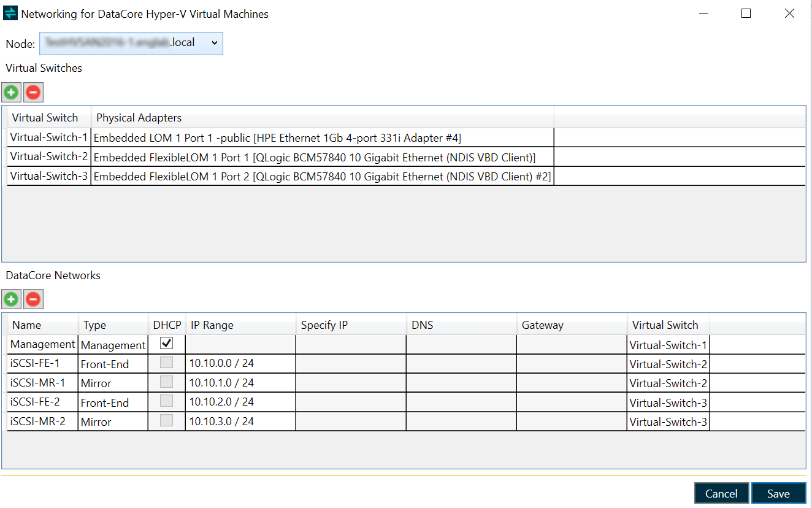This screenshot has width=812, height=508.
Task: Click Gateway cell for Management row
Action: (572, 344)
